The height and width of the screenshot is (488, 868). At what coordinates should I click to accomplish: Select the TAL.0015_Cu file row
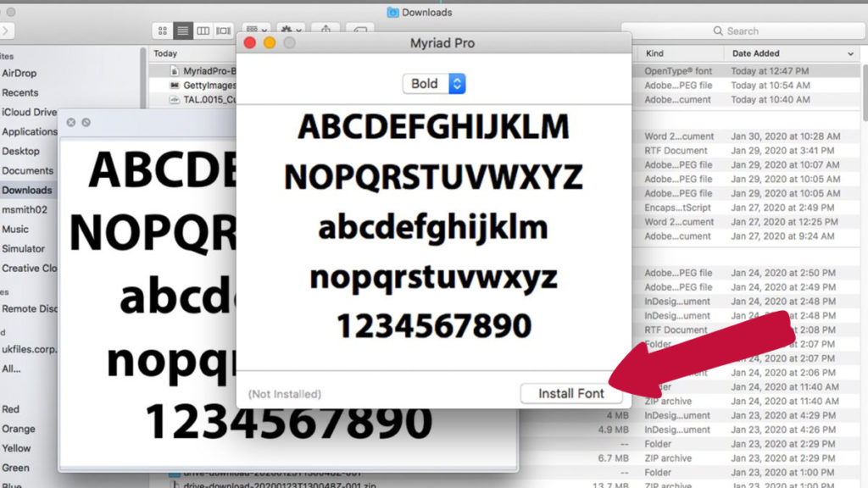pyautogui.click(x=209, y=100)
